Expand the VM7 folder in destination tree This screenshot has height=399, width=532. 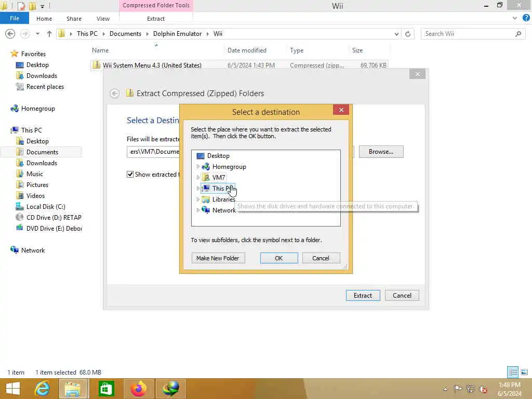[198, 178]
